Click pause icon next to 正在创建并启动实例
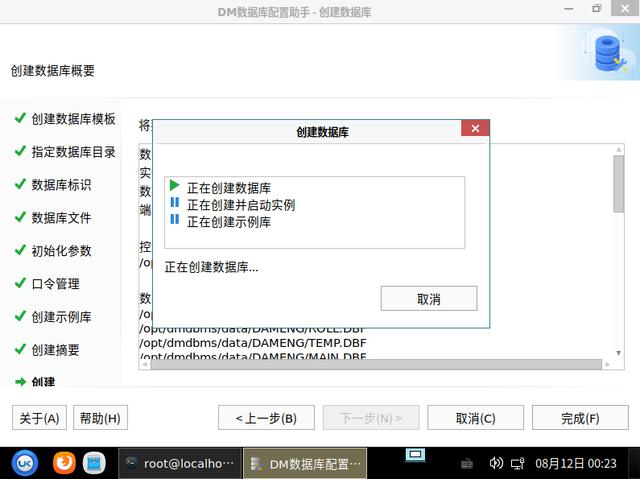640x479 pixels. tap(175, 202)
